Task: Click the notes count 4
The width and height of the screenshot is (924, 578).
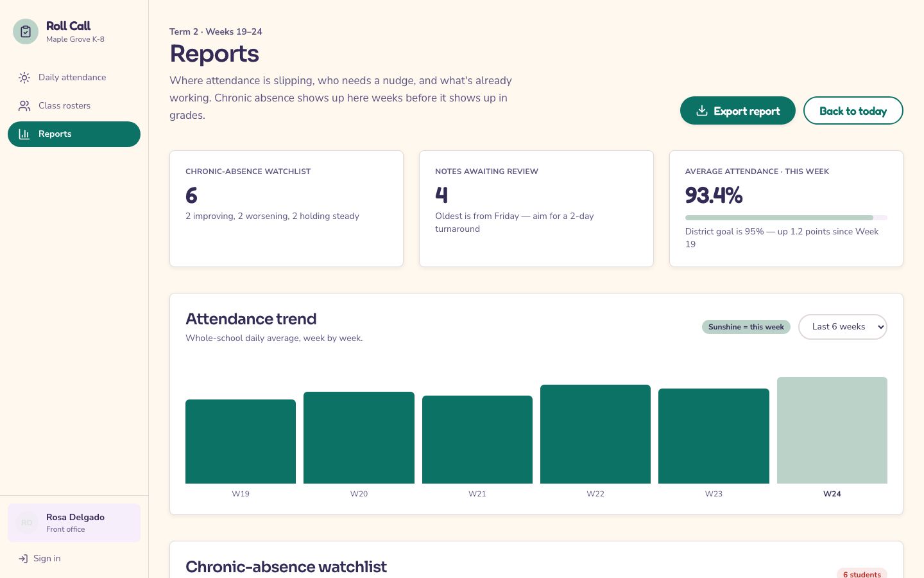Action: point(441,195)
